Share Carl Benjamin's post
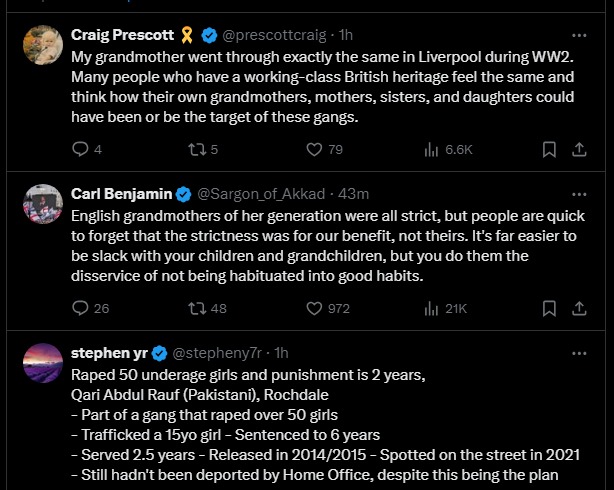Image resolution: width=614 pixels, height=490 pixels. pos(578,308)
